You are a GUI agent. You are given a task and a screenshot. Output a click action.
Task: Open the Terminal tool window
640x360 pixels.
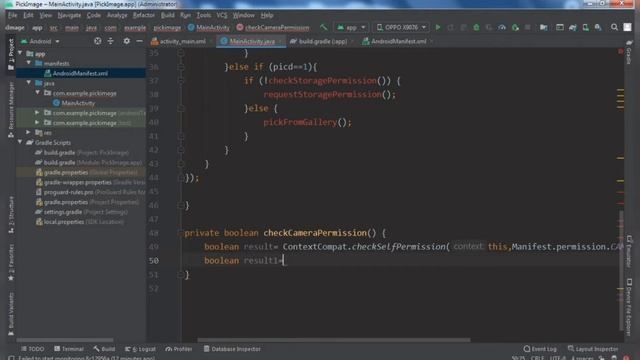69,349
